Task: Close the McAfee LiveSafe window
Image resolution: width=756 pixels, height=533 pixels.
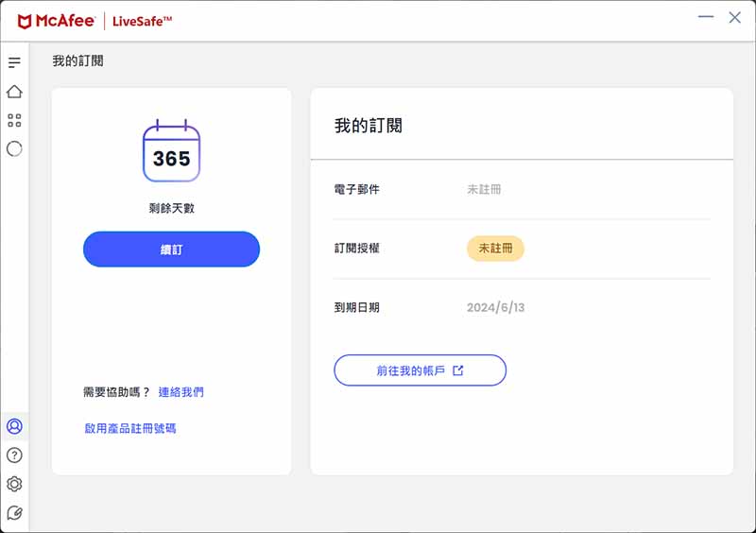Action: click(735, 17)
